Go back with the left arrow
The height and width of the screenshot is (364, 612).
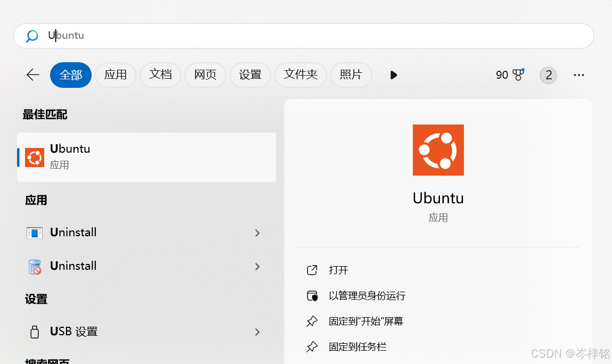tap(33, 75)
